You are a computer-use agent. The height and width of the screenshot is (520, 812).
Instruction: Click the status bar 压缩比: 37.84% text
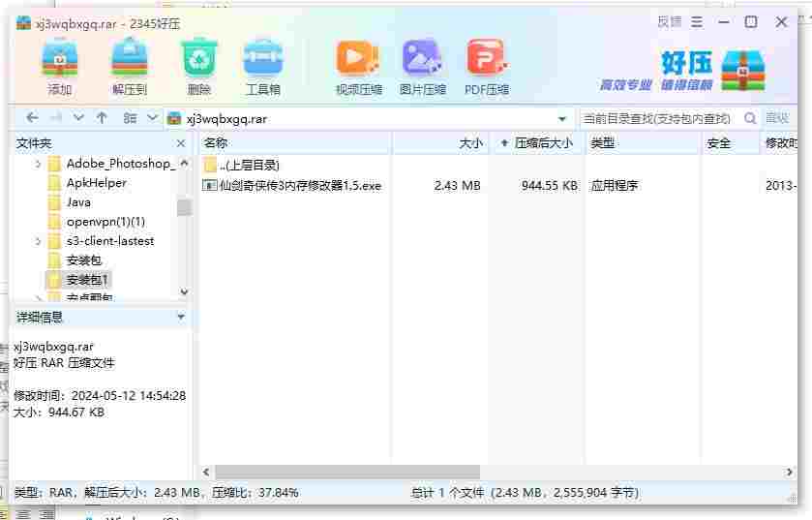(x=256, y=493)
